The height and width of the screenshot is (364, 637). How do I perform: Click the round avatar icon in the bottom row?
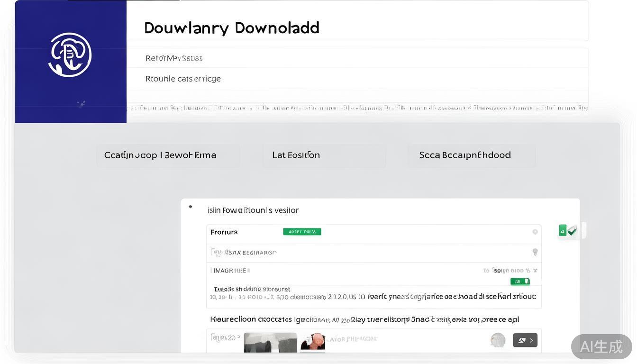(x=497, y=340)
